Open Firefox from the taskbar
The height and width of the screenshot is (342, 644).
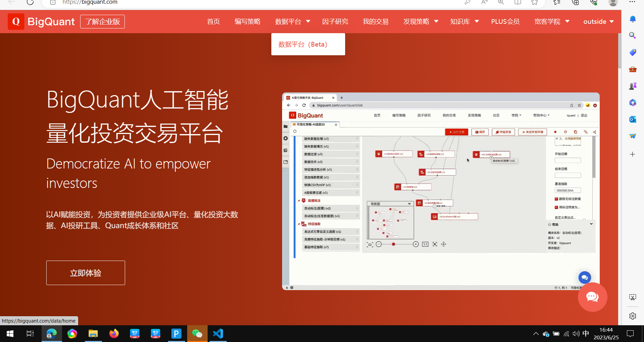coord(114,334)
